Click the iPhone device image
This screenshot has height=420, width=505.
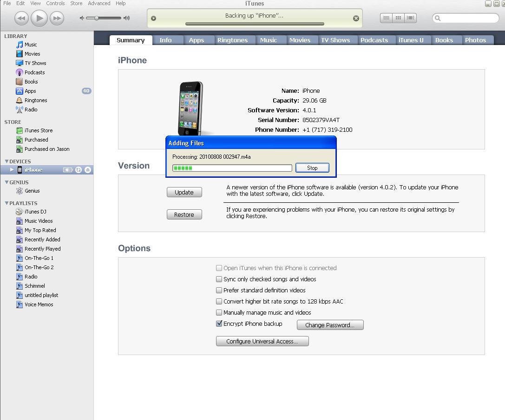[190, 109]
